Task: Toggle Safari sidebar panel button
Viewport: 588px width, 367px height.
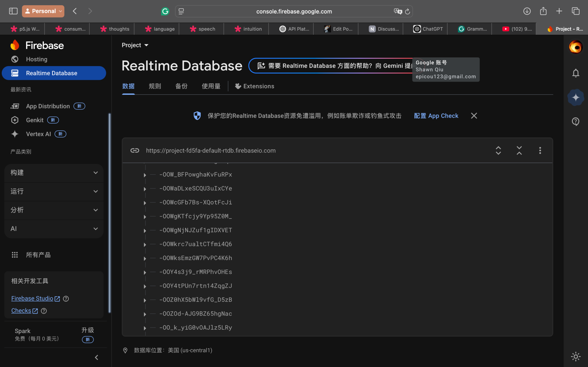Action: (13, 11)
